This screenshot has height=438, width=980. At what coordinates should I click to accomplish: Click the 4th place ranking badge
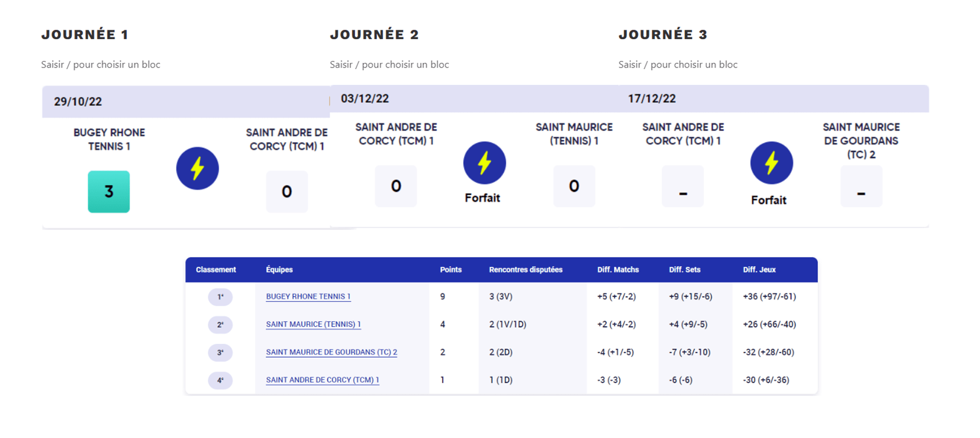(x=220, y=380)
